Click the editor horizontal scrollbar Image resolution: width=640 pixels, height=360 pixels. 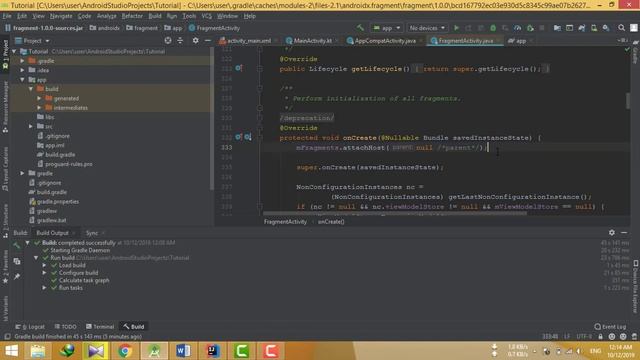395,213
